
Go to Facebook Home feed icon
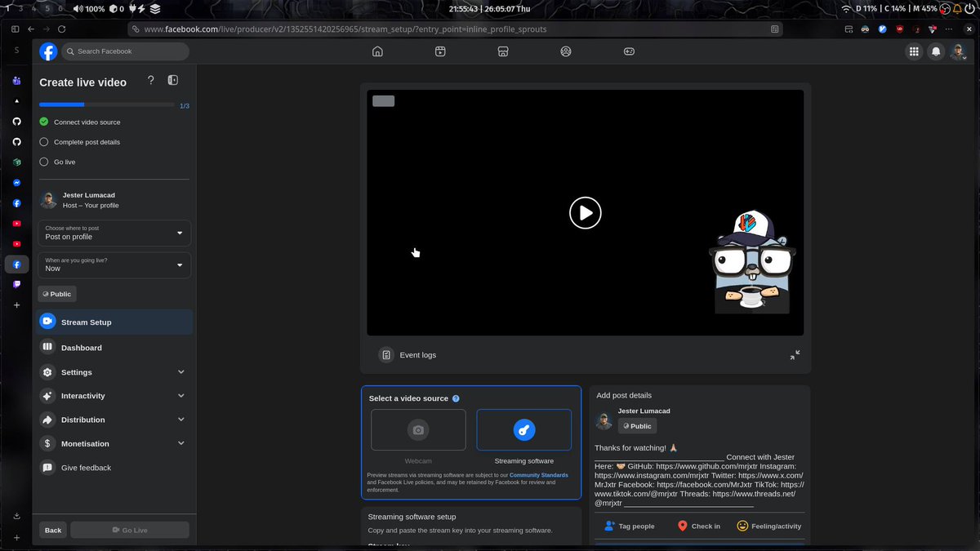coord(377,51)
